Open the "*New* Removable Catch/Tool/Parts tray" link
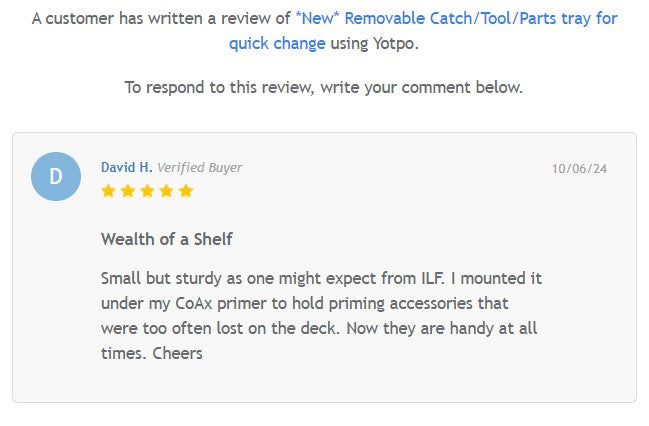Image resolution: width=649 pixels, height=426 pixels. (x=456, y=19)
